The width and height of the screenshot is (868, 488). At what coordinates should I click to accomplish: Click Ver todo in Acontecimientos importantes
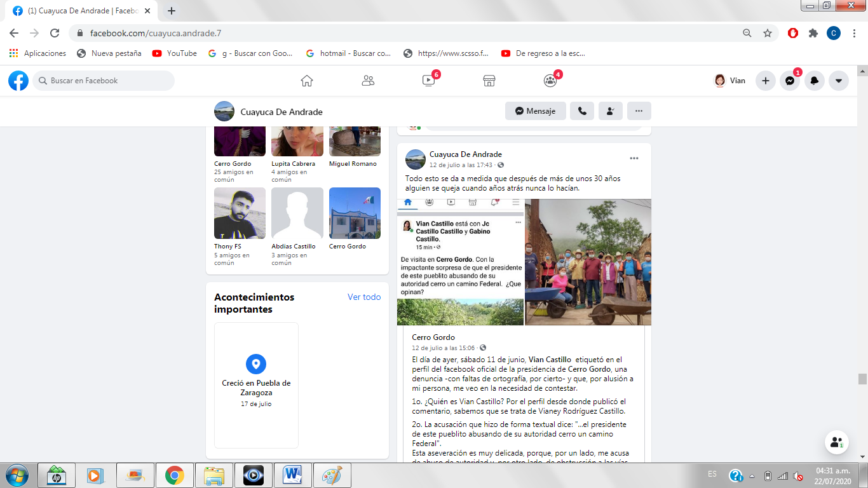[364, 297]
